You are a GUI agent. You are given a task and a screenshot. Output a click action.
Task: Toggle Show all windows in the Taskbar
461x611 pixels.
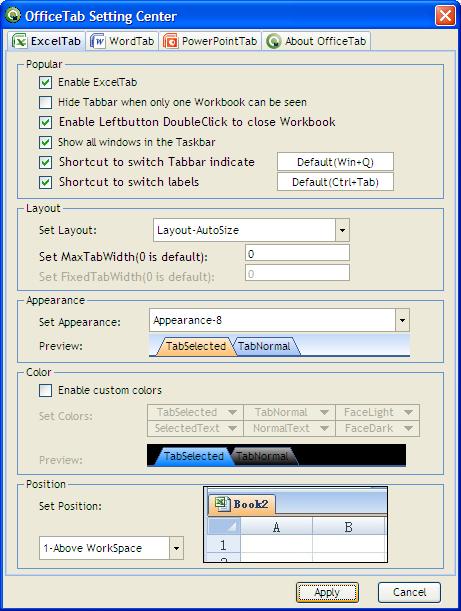(45, 142)
